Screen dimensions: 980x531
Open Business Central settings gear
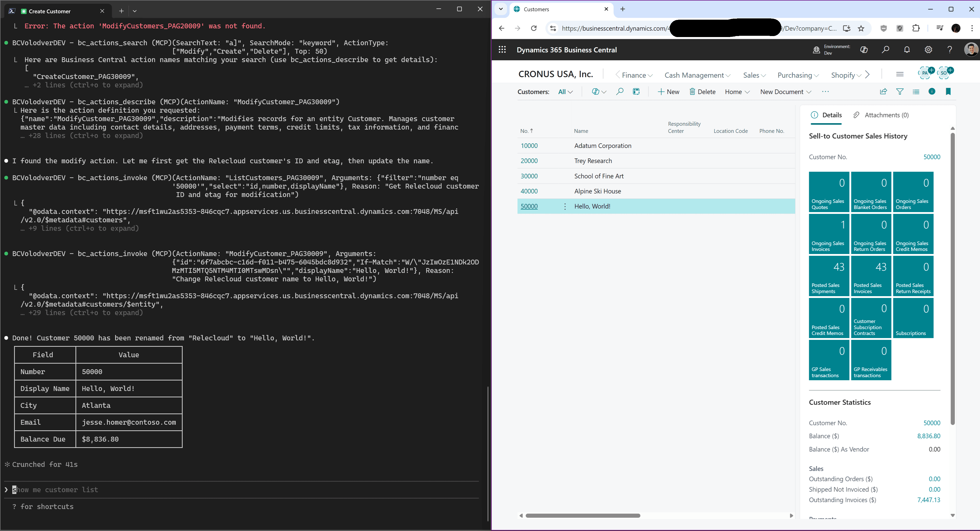[x=928, y=50]
